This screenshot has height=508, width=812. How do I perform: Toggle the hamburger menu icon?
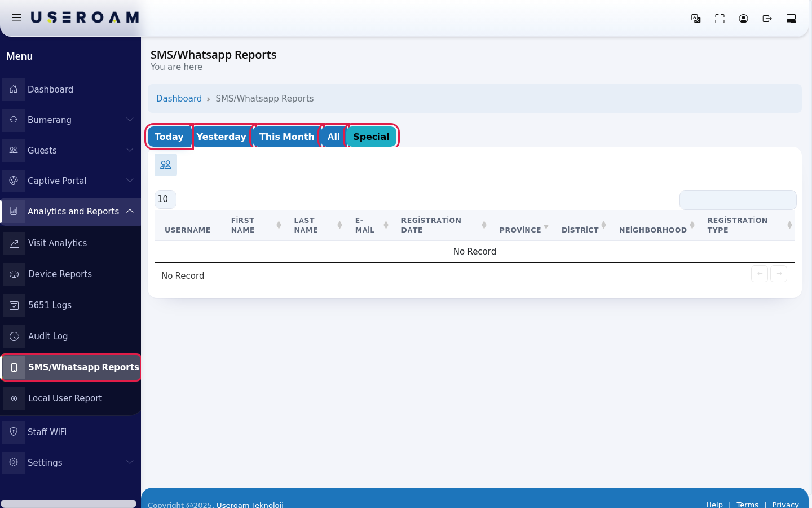pyautogui.click(x=17, y=18)
